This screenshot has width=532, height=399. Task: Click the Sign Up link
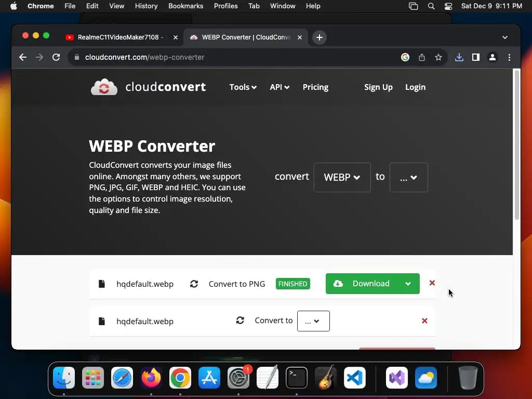coord(378,87)
